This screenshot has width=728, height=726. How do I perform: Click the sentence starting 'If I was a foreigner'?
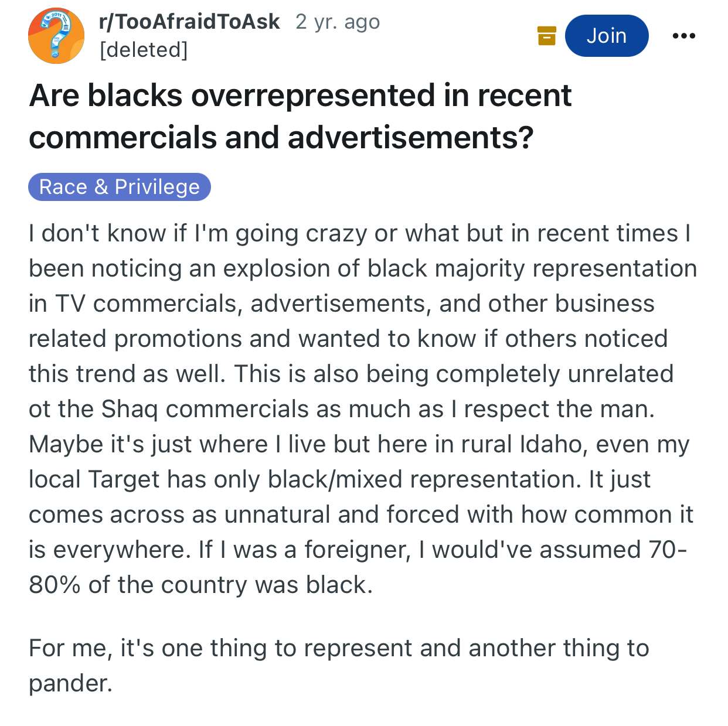[443, 550]
